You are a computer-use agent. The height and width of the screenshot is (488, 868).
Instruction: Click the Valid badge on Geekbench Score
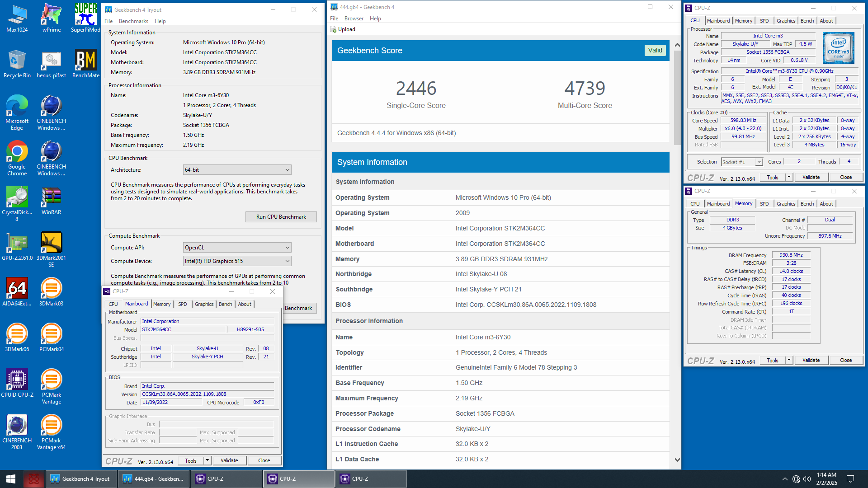(655, 50)
